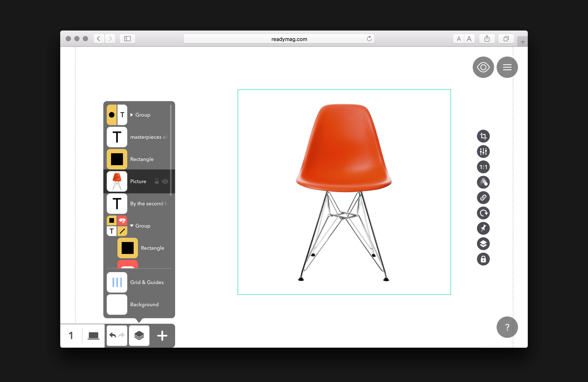Screen dimensions: 588x382
Task: Add a link with the chain icon
Action: (483, 198)
